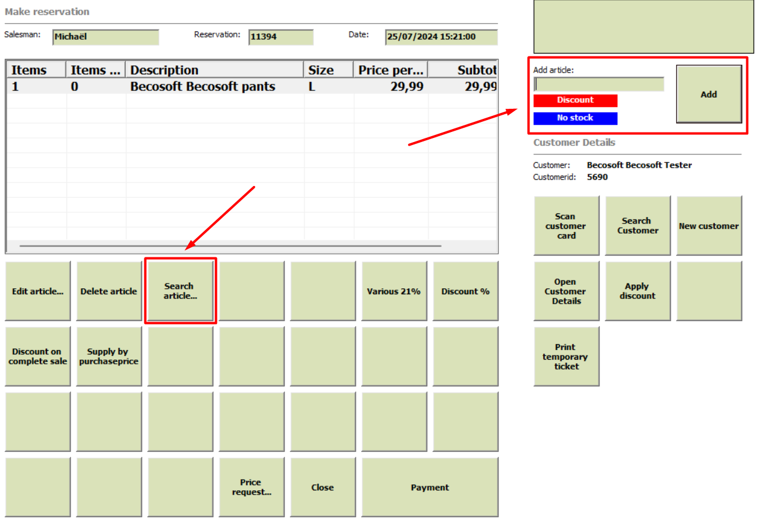Click the Size column header
This screenshot has height=532, width=757.
329,70
